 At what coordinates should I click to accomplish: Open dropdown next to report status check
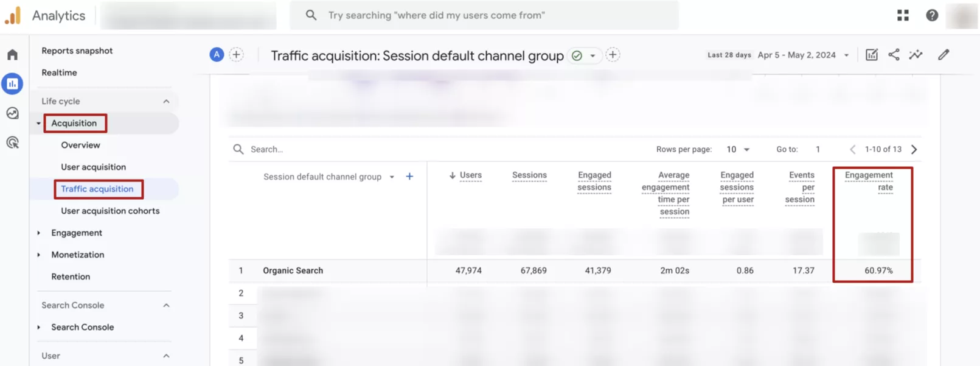[593, 55]
